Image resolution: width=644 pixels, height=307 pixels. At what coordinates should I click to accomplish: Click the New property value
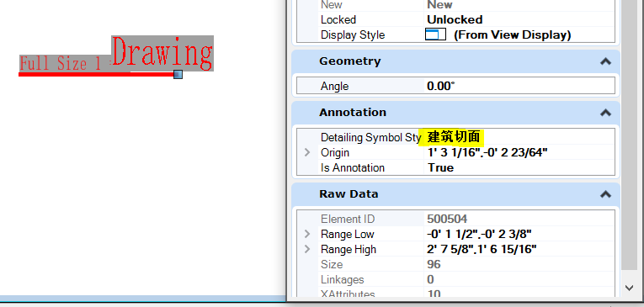439,5
